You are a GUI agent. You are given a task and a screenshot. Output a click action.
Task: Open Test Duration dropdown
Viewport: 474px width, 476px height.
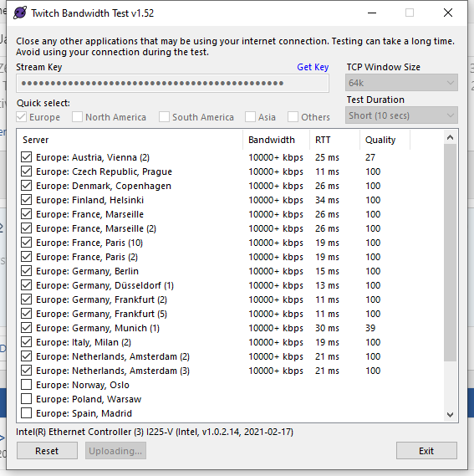401,115
